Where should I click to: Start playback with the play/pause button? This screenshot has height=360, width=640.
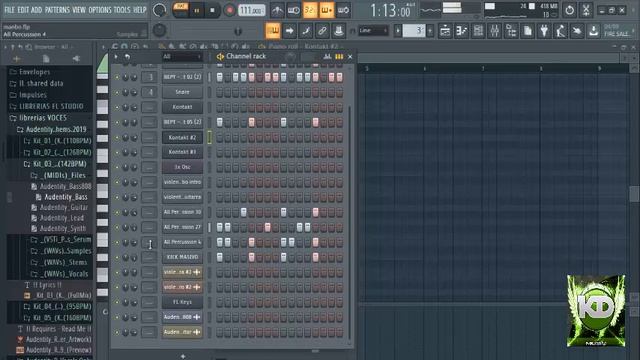[x=197, y=11]
